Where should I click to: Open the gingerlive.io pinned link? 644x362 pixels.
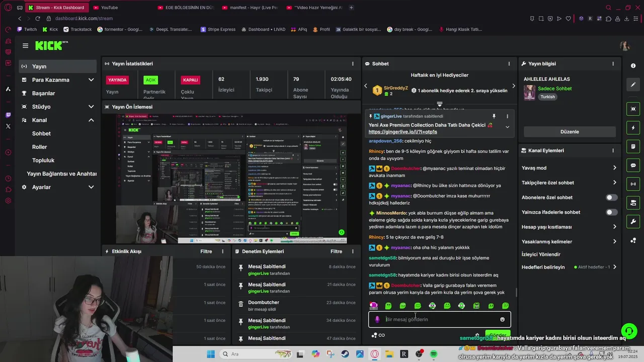[403, 132]
